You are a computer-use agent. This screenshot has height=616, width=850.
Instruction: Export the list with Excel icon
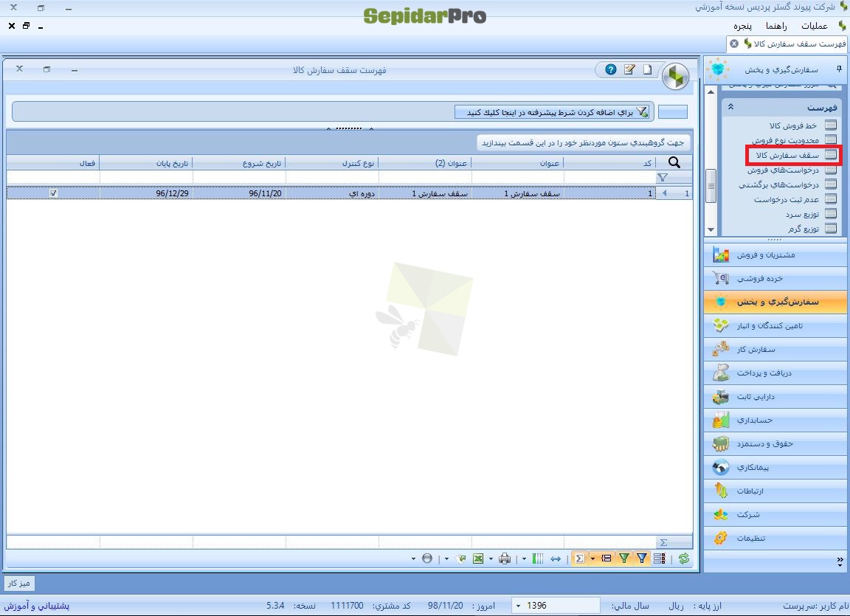(x=478, y=558)
